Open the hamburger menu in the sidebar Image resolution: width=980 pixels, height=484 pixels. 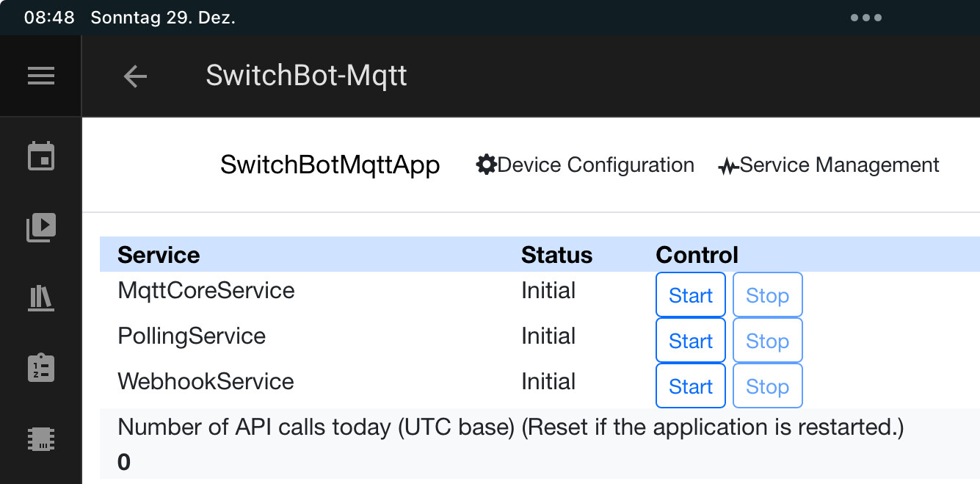click(x=41, y=76)
